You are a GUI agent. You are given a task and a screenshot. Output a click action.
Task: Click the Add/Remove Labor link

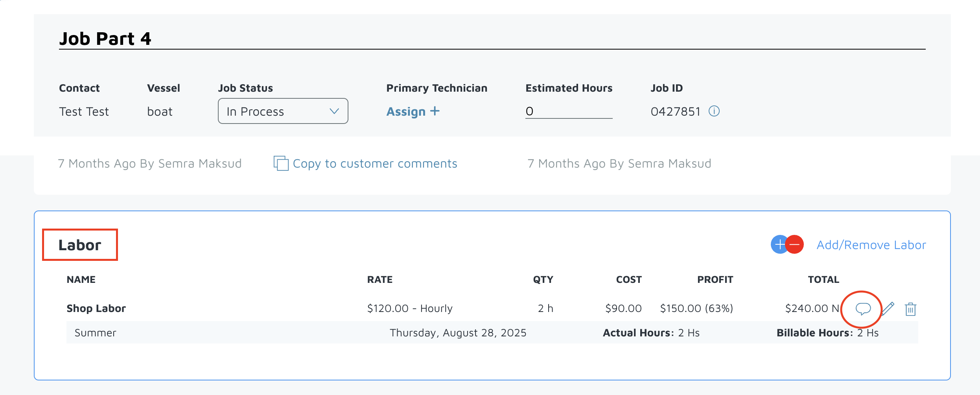pos(871,245)
